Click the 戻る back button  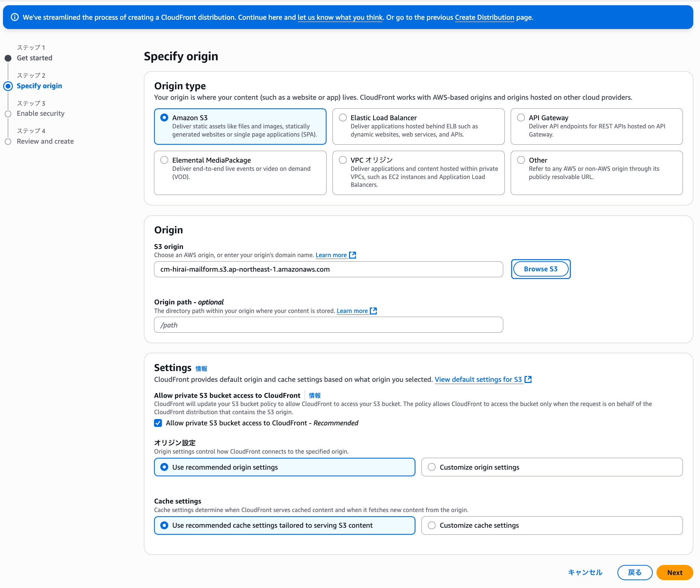[x=635, y=573]
